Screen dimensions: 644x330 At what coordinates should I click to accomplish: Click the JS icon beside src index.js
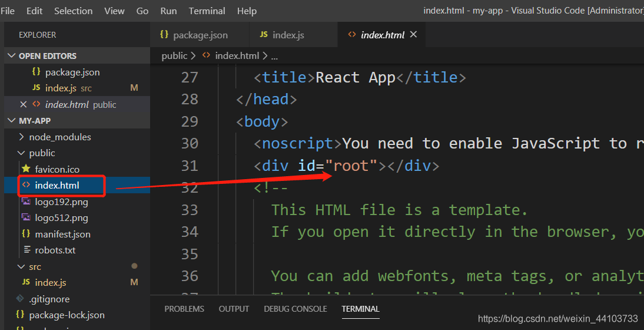pyautogui.click(x=26, y=282)
